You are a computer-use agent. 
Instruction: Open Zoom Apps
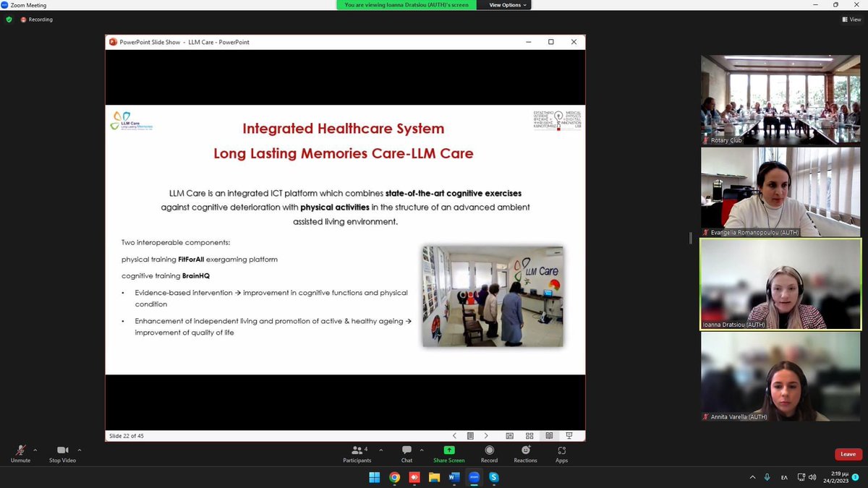click(x=561, y=454)
